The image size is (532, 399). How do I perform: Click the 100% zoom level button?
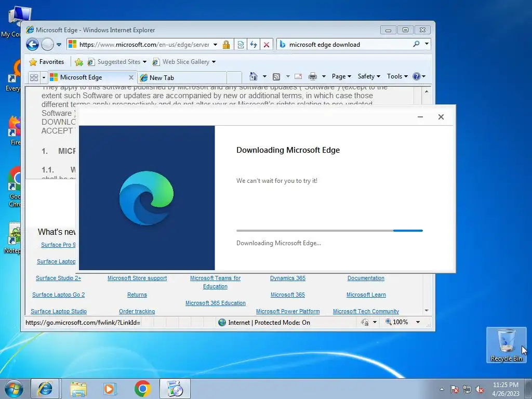[x=396, y=322]
